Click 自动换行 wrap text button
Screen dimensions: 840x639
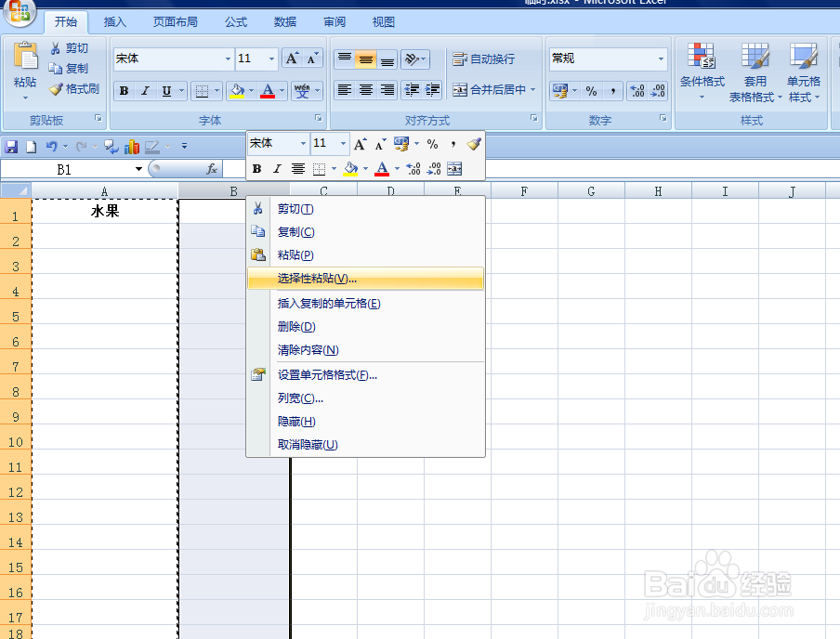(484, 59)
